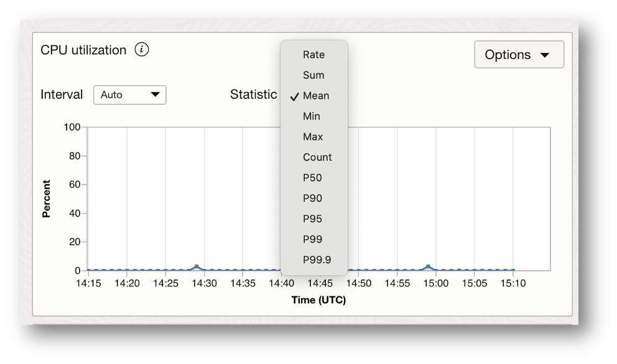617x364 pixels.
Task: Open the Interval Auto dropdown
Action: [130, 95]
